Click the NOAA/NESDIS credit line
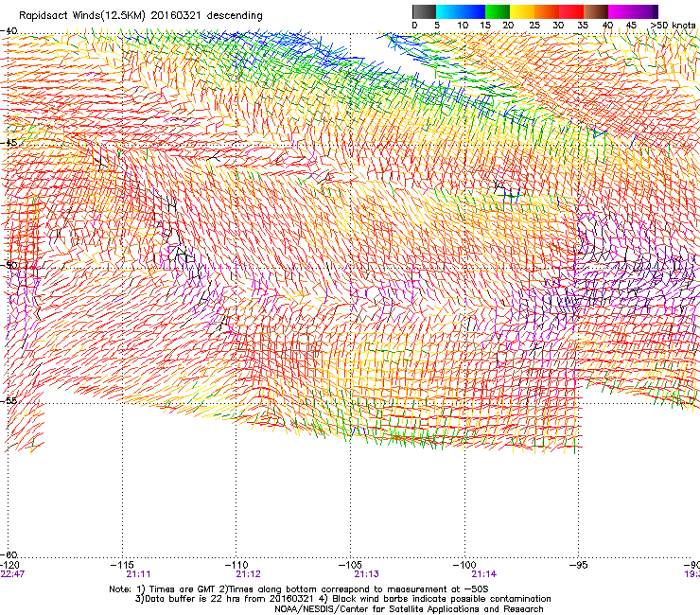700x615 pixels. (409, 609)
